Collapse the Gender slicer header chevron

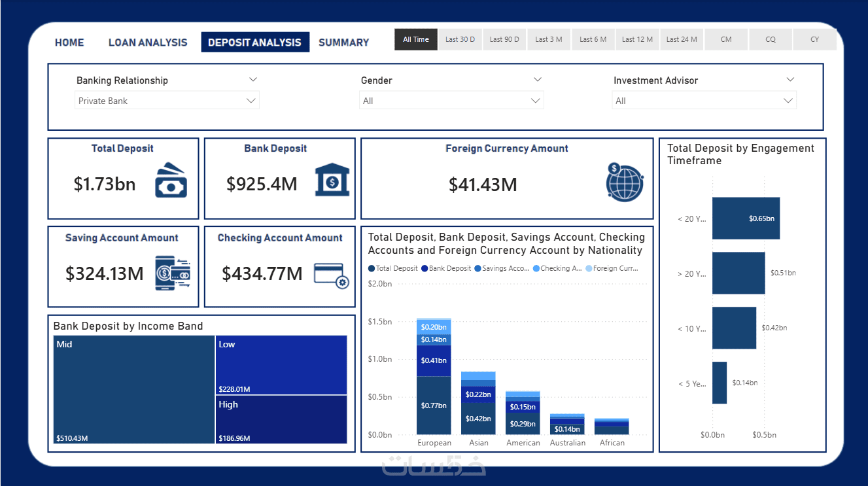pos(538,80)
